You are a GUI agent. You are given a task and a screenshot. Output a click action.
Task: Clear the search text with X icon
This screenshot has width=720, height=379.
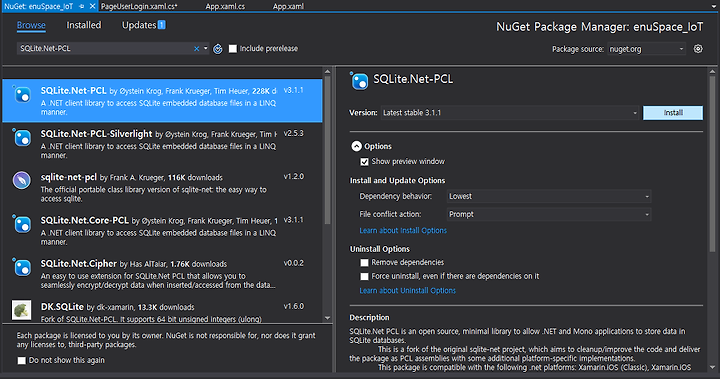(197, 49)
